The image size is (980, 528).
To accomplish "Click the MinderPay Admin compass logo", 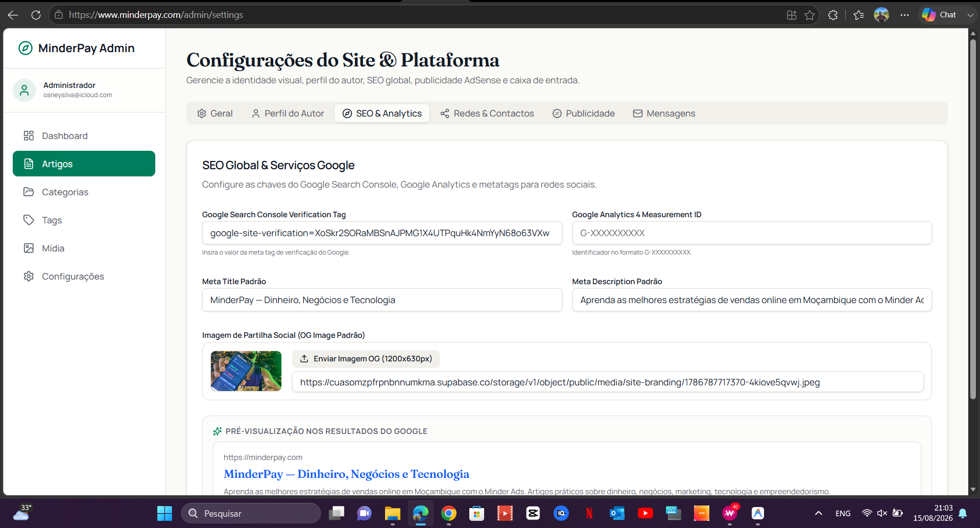I will pyautogui.click(x=26, y=48).
